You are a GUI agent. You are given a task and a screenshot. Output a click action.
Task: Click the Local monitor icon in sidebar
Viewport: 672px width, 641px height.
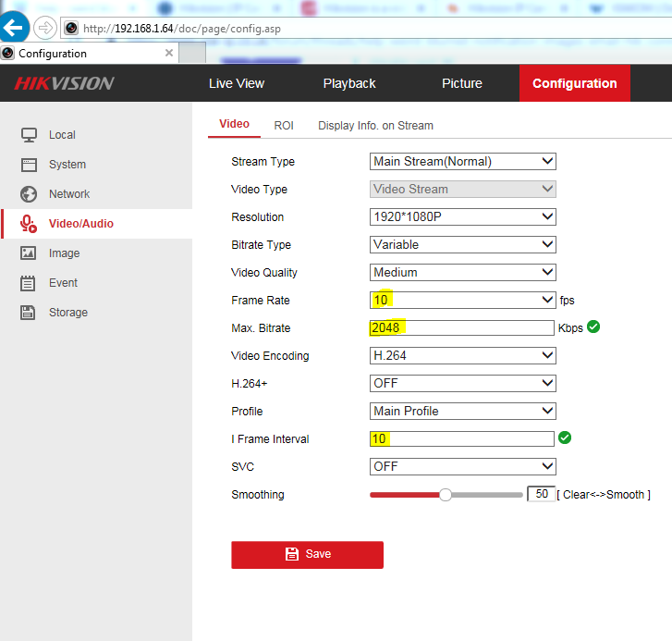tap(29, 135)
